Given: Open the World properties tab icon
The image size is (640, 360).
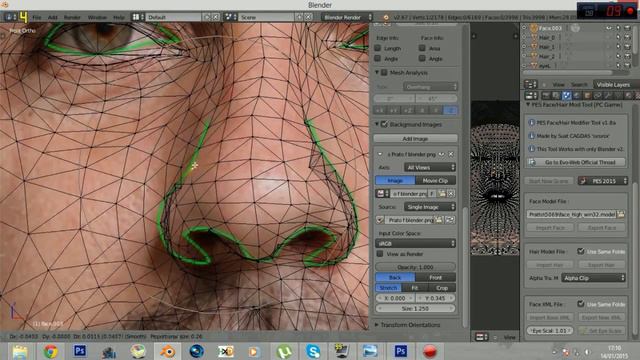Looking at the screenshot, I should coord(577,96).
